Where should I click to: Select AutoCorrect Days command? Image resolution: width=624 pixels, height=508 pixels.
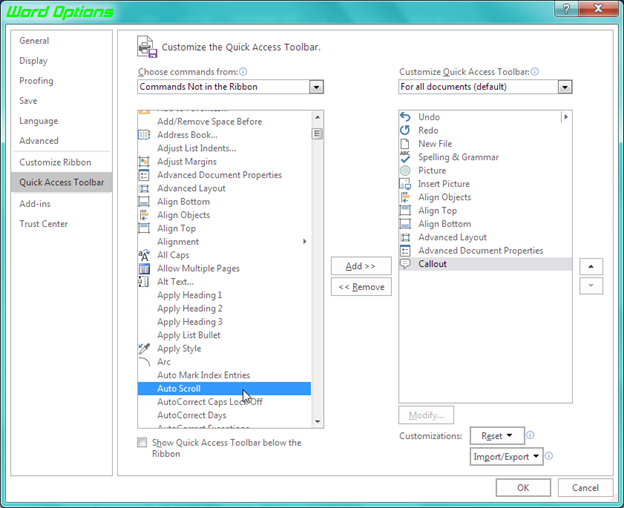224,415
